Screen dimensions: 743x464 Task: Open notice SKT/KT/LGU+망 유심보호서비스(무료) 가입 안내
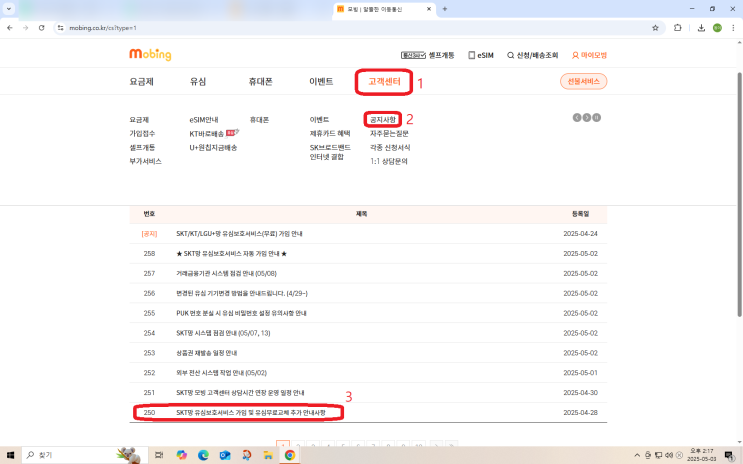tap(239, 234)
